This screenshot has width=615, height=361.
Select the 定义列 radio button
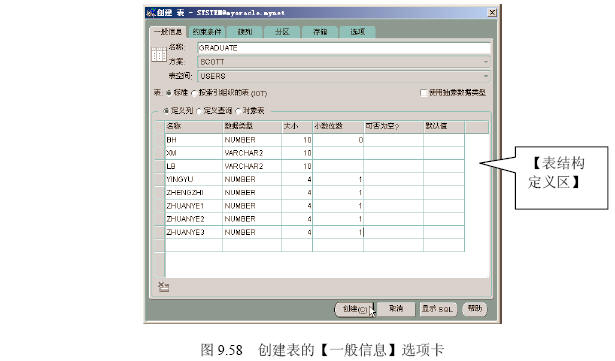(x=166, y=111)
